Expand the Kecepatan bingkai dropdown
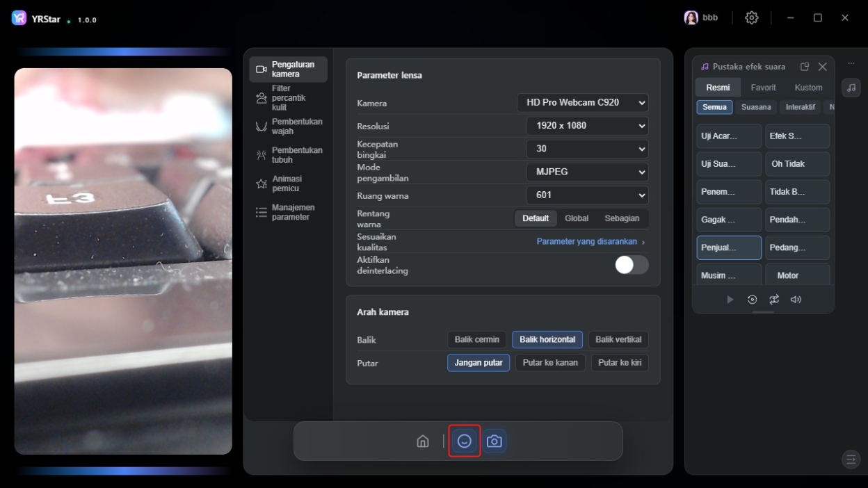Screen dimensions: 868x488 [x=588, y=149]
